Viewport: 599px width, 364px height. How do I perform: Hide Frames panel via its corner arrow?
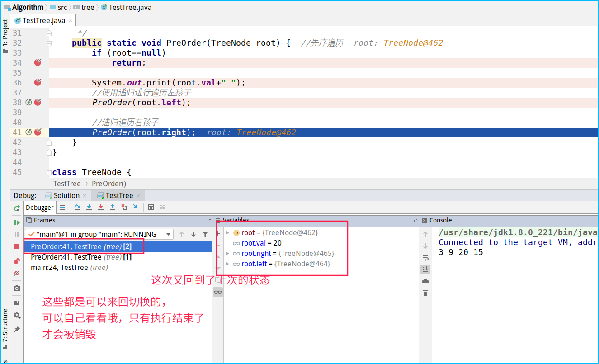click(208, 220)
